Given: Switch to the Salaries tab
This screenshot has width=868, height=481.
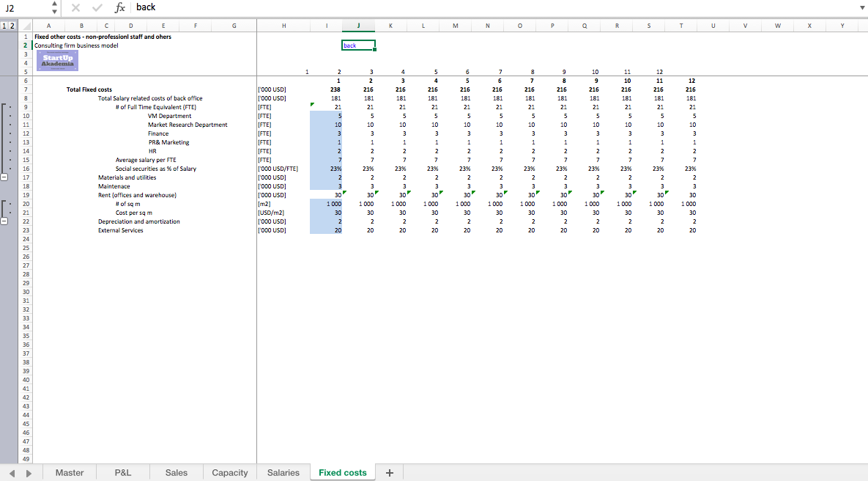Looking at the screenshot, I should pos(283,472).
